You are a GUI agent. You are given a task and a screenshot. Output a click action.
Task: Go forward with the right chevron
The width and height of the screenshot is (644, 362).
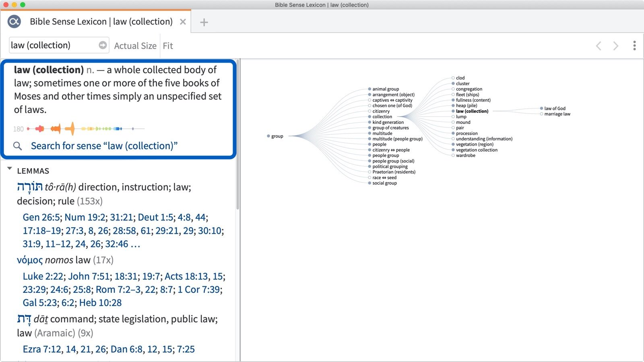pyautogui.click(x=615, y=46)
